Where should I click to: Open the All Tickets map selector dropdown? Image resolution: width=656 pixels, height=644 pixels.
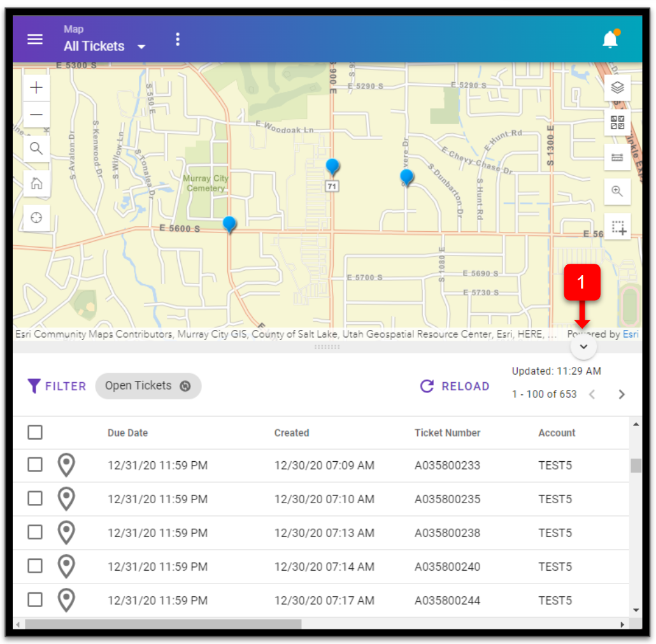coord(141,47)
